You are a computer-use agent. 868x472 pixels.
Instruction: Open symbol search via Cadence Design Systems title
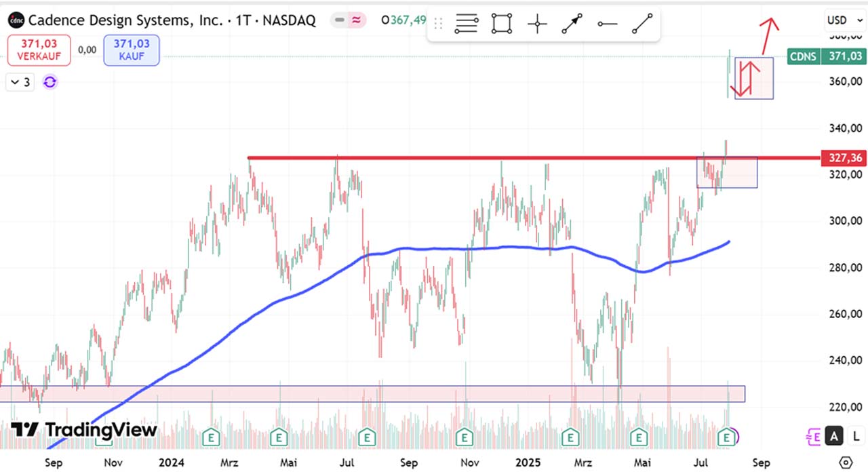tap(125, 20)
